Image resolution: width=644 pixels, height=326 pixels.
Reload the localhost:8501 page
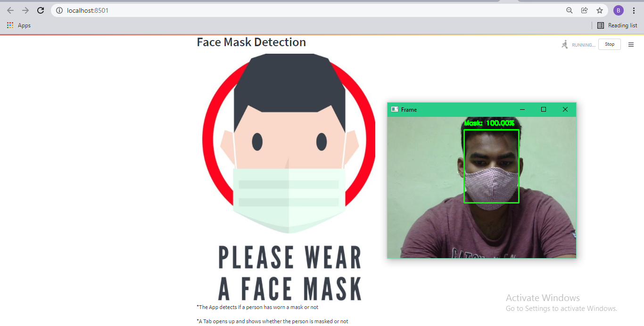coord(41,10)
